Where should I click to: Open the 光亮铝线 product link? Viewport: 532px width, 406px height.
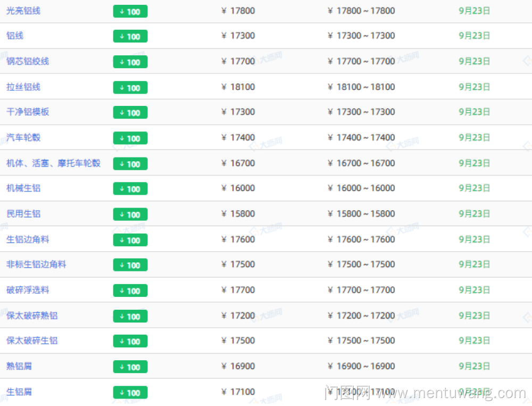pos(23,11)
